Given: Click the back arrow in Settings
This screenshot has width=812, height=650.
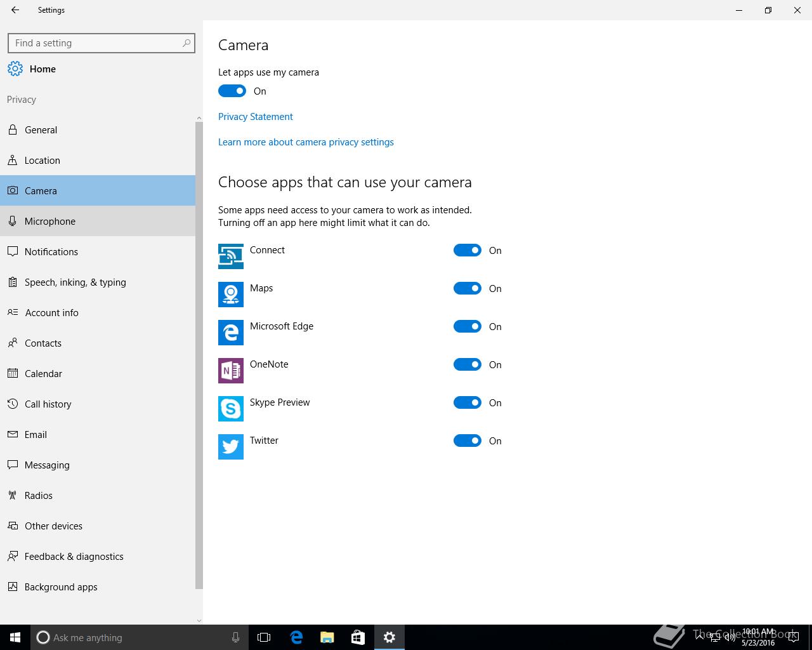Looking at the screenshot, I should pyautogui.click(x=15, y=10).
